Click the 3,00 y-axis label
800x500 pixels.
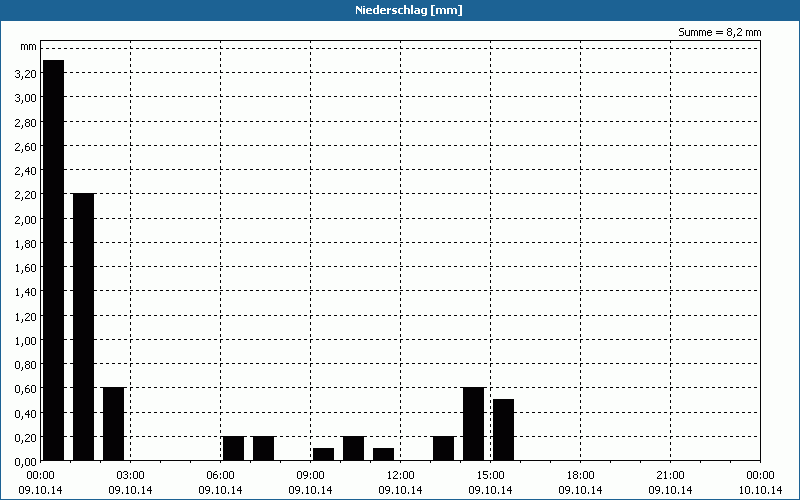coord(26,98)
